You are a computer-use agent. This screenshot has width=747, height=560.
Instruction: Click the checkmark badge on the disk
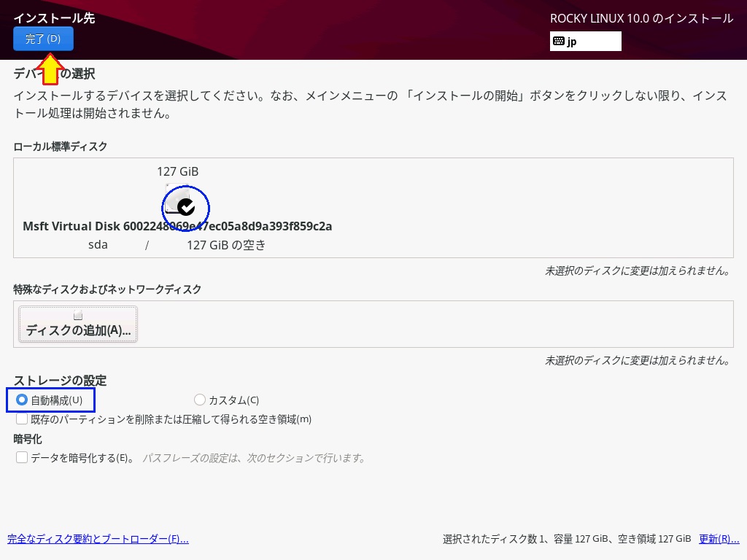187,208
